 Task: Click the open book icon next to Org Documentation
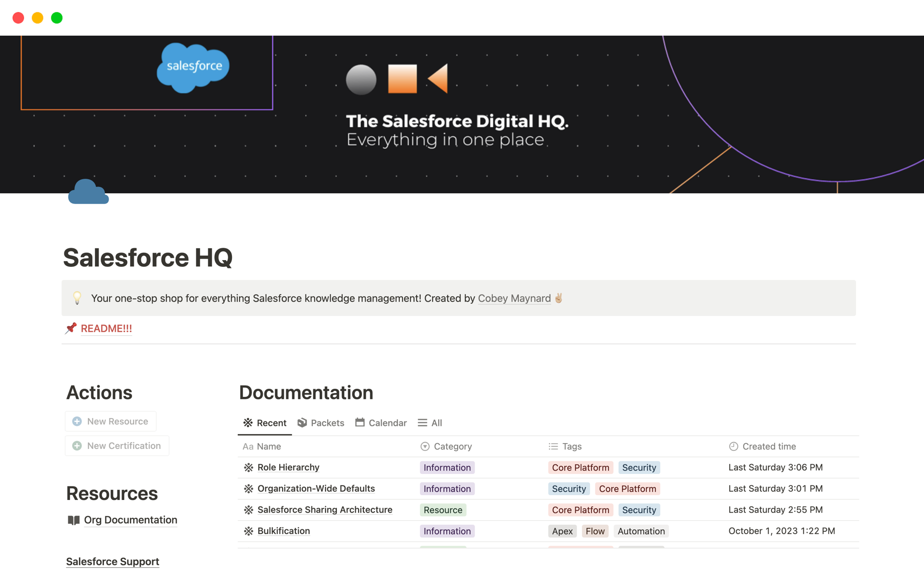74,520
